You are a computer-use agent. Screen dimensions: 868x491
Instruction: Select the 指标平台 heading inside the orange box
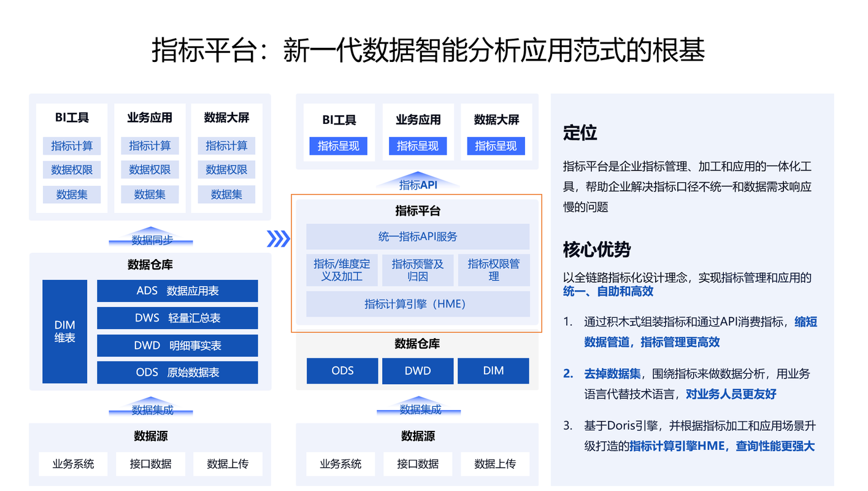point(418,211)
